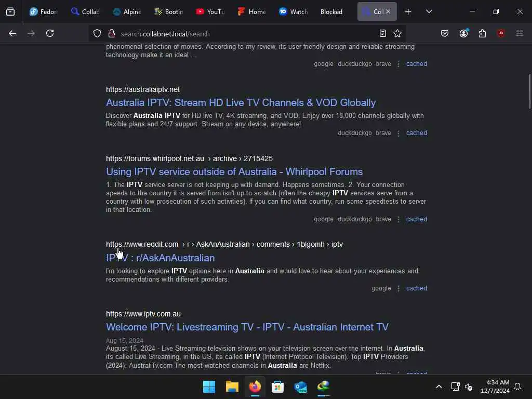Viewport: 532px width, 399px height.
Task: Open Microsoft Store from the taskbar
Action: click(x=277, y=387)
